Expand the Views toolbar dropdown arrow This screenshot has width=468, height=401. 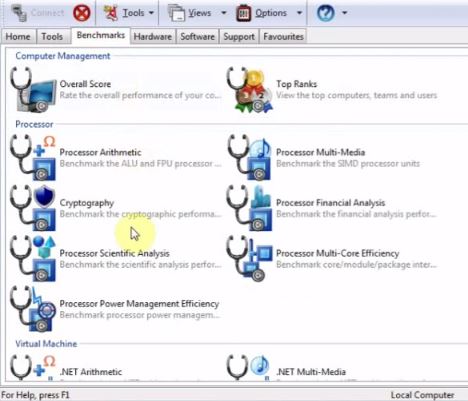224,13
